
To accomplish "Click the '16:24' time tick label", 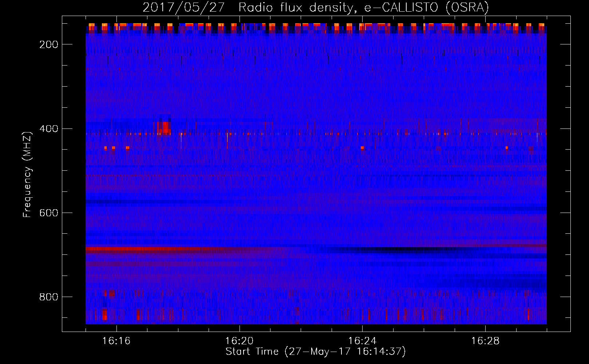I will tap(363, 341).
